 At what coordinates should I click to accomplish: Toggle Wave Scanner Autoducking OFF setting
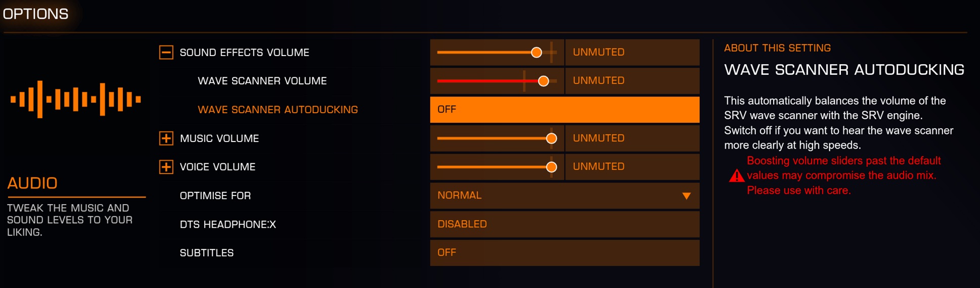click(565, 109)
